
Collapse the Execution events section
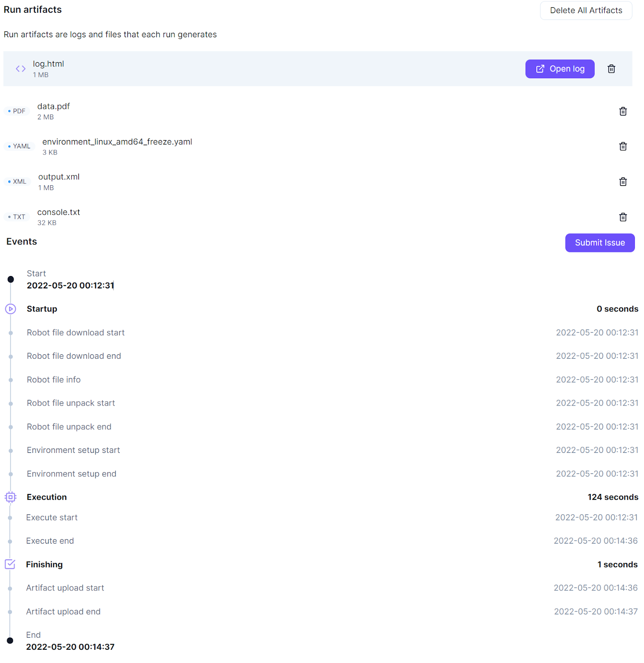pos(46,497)
